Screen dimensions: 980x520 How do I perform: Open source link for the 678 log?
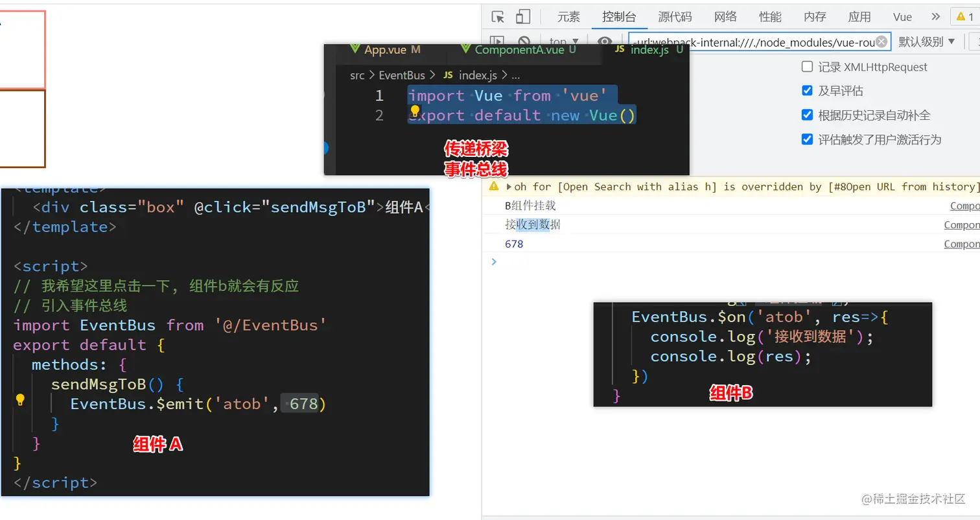pyautogui.click(x=962, y=244)
